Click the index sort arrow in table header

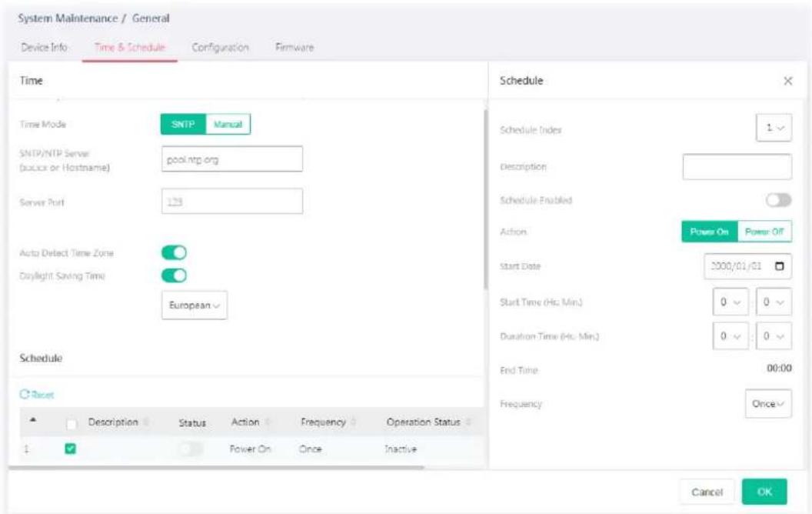[32, 419]
